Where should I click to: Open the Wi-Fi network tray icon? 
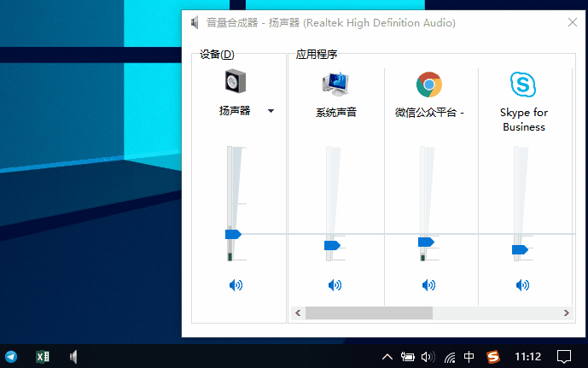[x=449, y=357]
